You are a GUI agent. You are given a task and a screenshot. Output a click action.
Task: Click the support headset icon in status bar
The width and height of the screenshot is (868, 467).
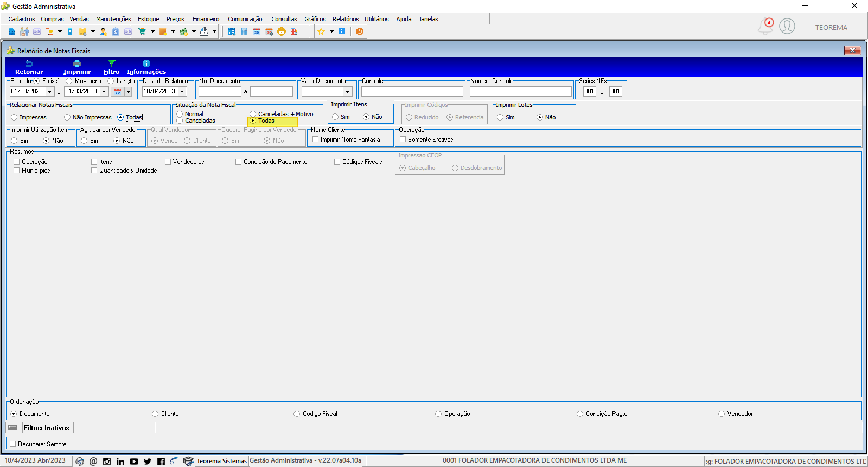pos(80,462)
